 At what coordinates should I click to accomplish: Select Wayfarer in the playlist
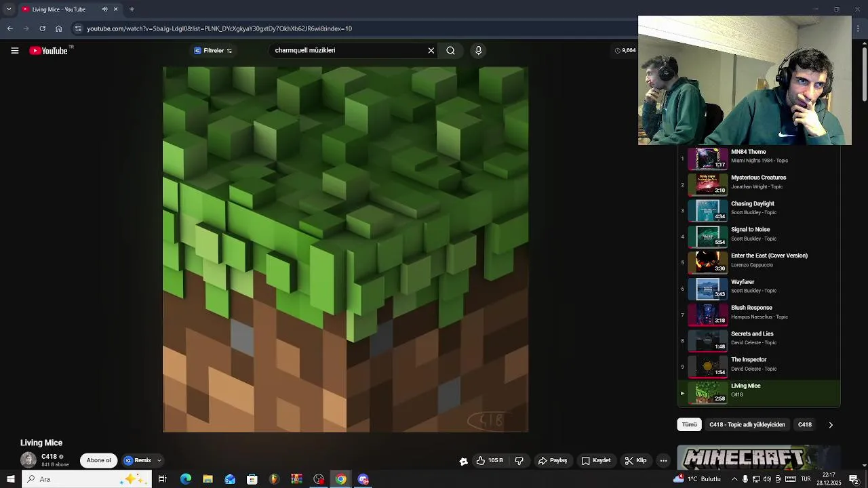point(759,289)
